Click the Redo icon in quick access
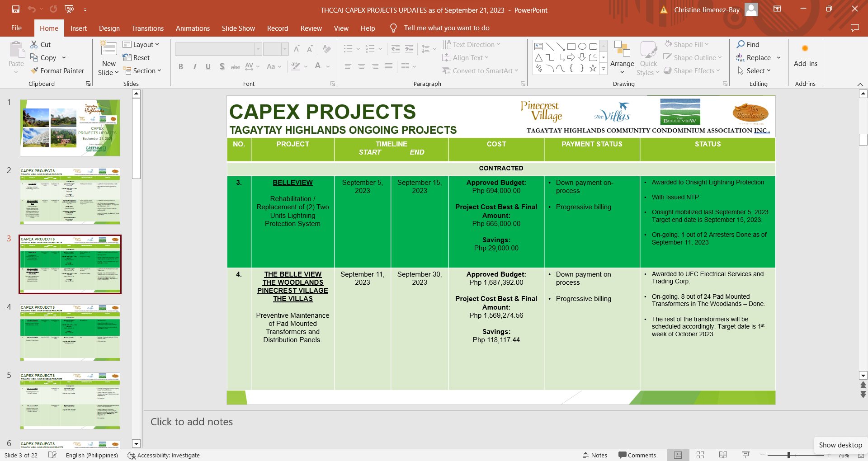The height and width of the screenshot is (461, 868). pyautogui.click(x=53, y=9)
